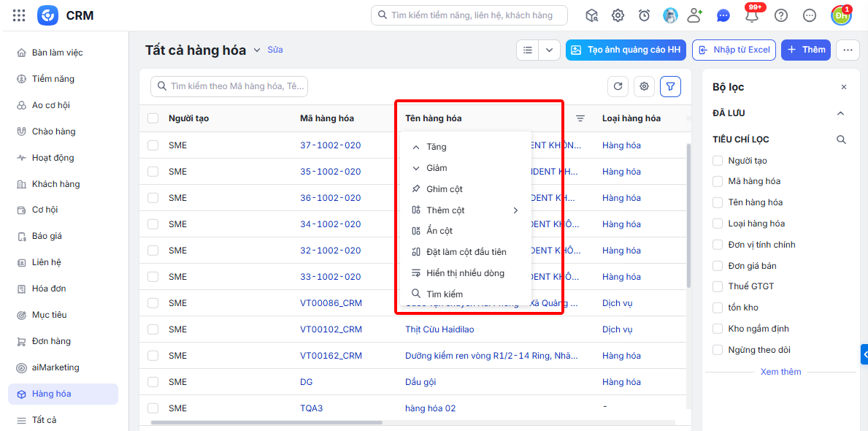Toggle the filter funnel icon
Screen dimensions: 868x431
click(x=670, y=86)
